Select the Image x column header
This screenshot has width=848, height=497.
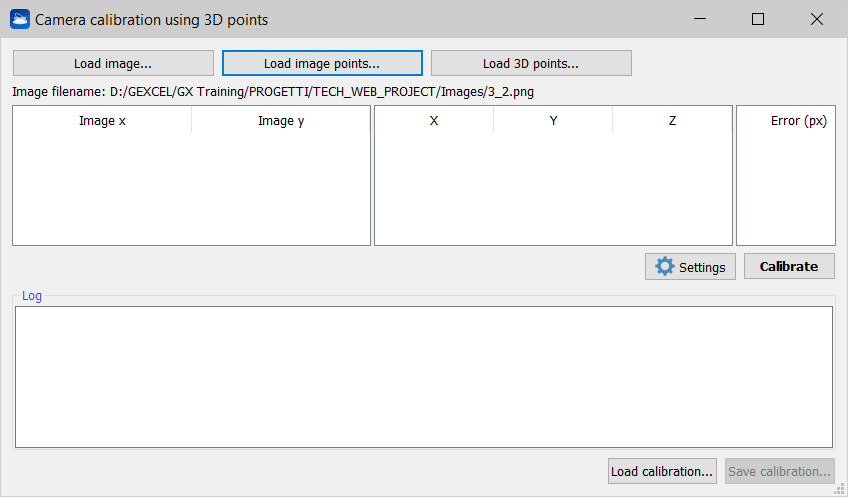(x=102, y=121)
